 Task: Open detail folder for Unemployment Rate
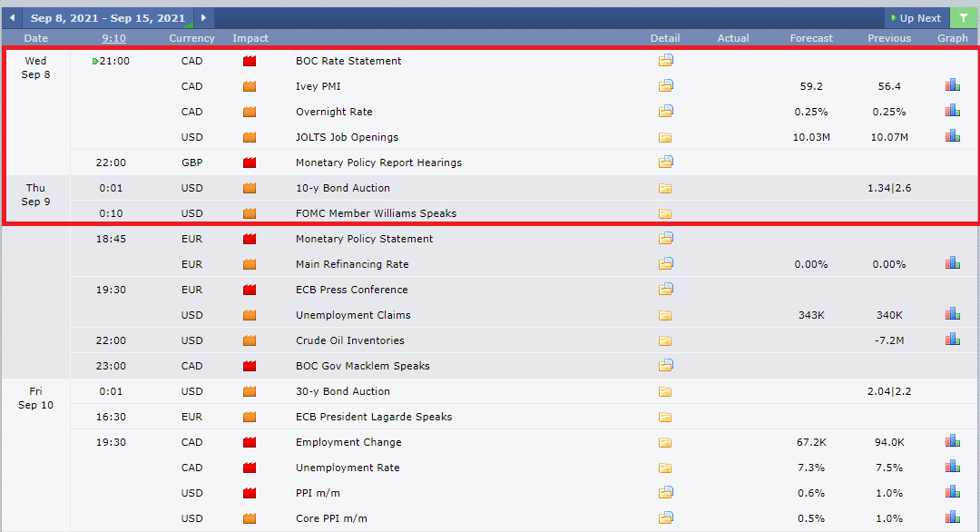click(665, 468)
